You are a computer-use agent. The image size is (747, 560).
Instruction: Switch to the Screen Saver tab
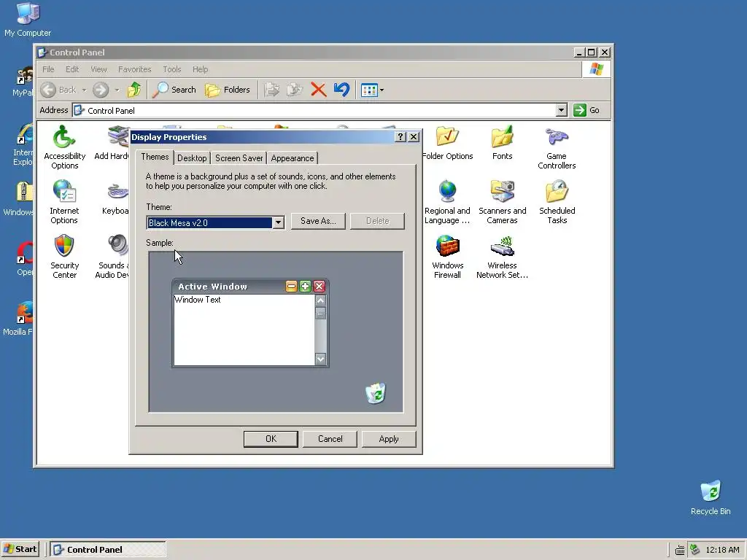pyautogui.click(x=239, y=158)
